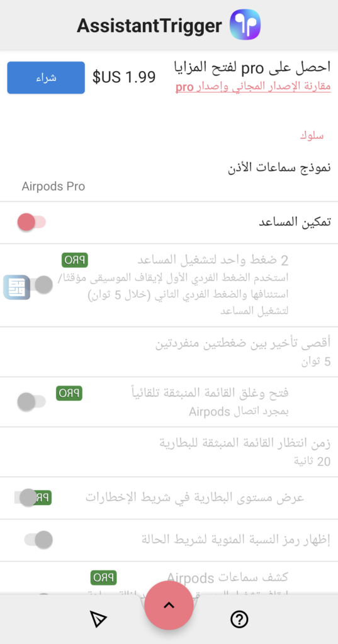
Task: Open max delay between presses 5 seconds
Action: [169, 352]
